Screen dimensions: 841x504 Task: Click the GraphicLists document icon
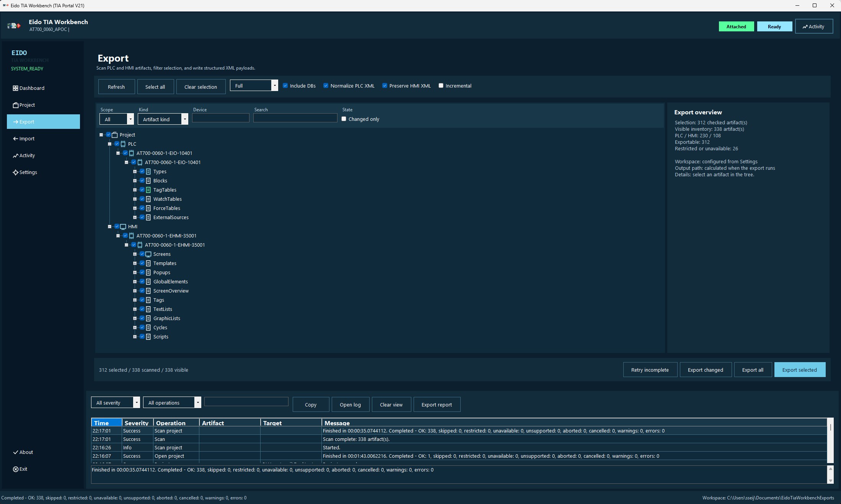point(148,319)
